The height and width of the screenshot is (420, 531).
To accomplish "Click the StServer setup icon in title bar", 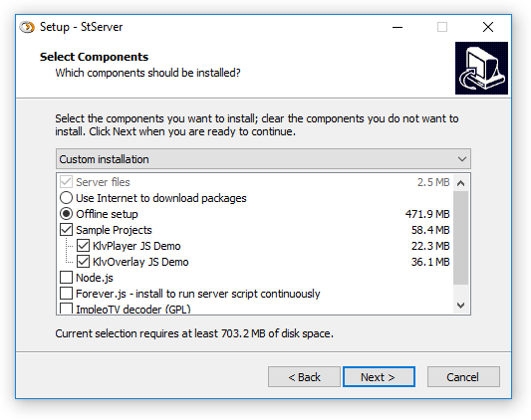I will 27,27.
